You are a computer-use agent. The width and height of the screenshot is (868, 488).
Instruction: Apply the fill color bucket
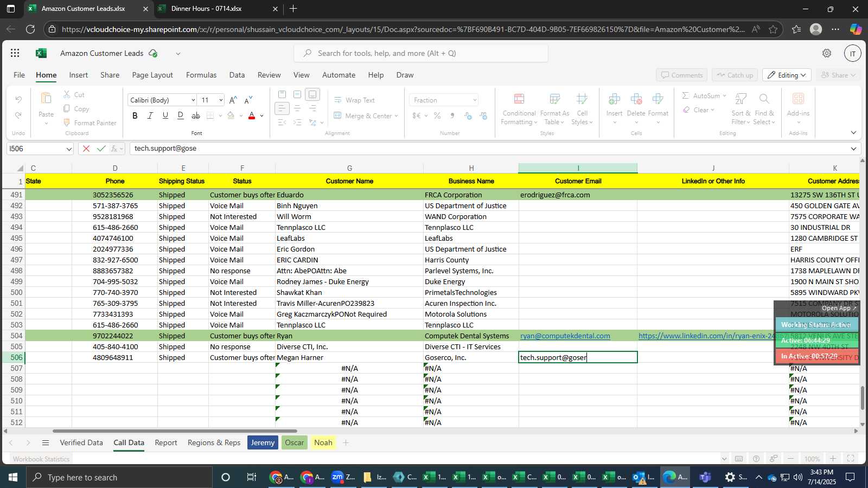click(231, 115)
